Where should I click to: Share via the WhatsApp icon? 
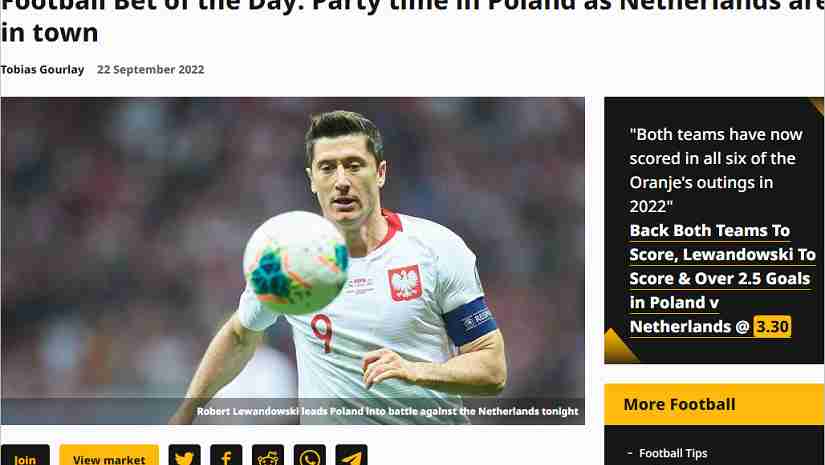(x=310, y=456)
